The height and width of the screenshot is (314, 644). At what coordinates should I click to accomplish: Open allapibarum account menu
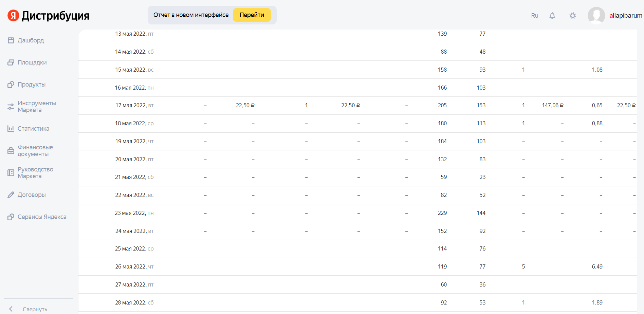click(626, 16)
